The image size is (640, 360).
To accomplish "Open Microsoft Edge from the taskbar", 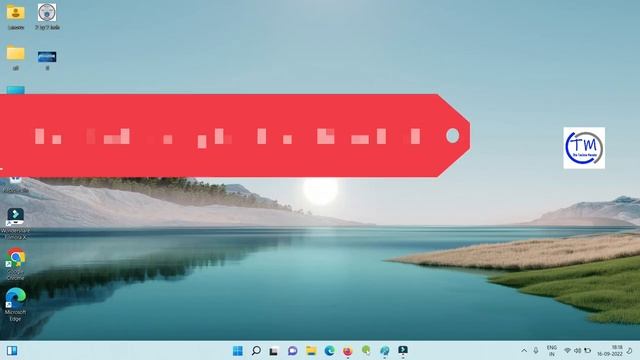I will (329, 351).
